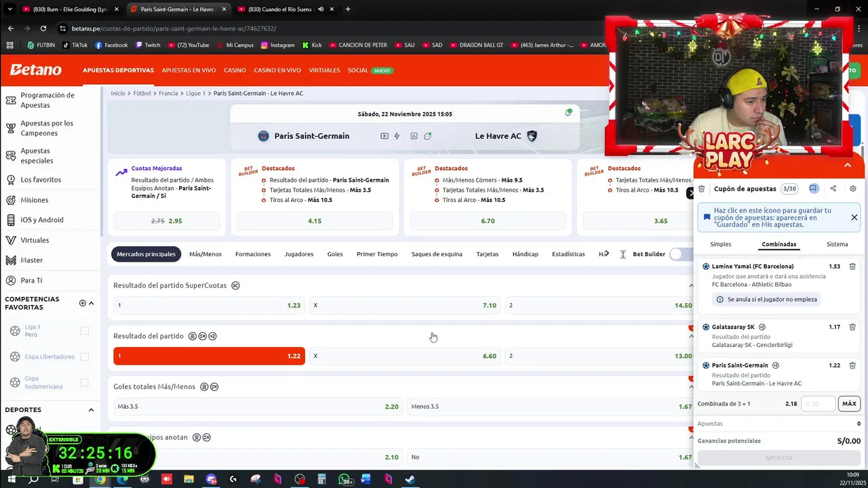Pick Cuotas Mejoradas 2.95 odds
The width and height of the screenshot is (868, 488).
pos(167,221)
